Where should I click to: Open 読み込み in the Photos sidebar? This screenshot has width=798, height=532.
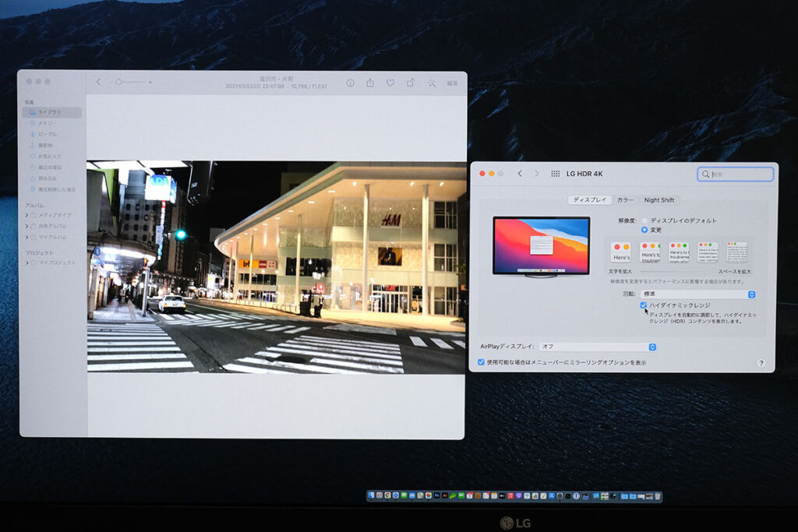52,178
